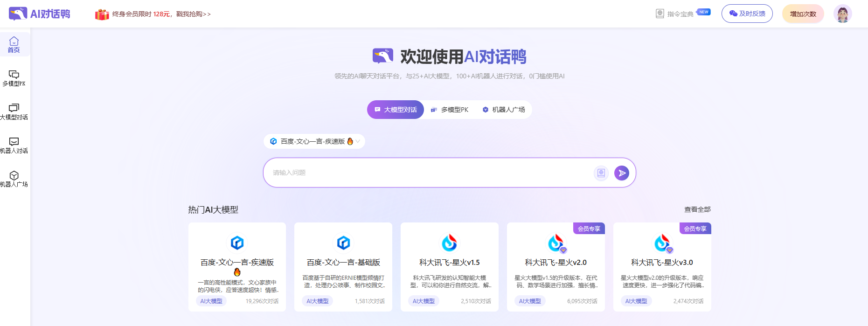This screenshot has width=868, height=326.
Task: Click the 百度-文心一言-疾速版 card logo
Action: point(237,243)
